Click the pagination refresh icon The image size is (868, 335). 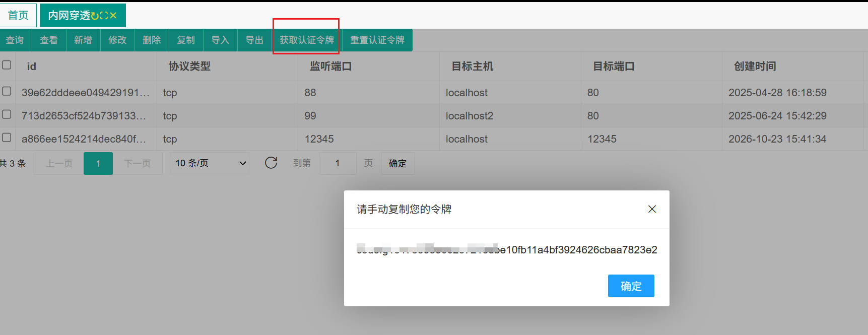click(x=271, y=163)
